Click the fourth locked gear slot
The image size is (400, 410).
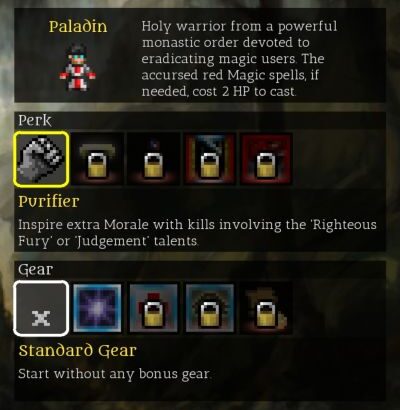[x=210, y=308]
